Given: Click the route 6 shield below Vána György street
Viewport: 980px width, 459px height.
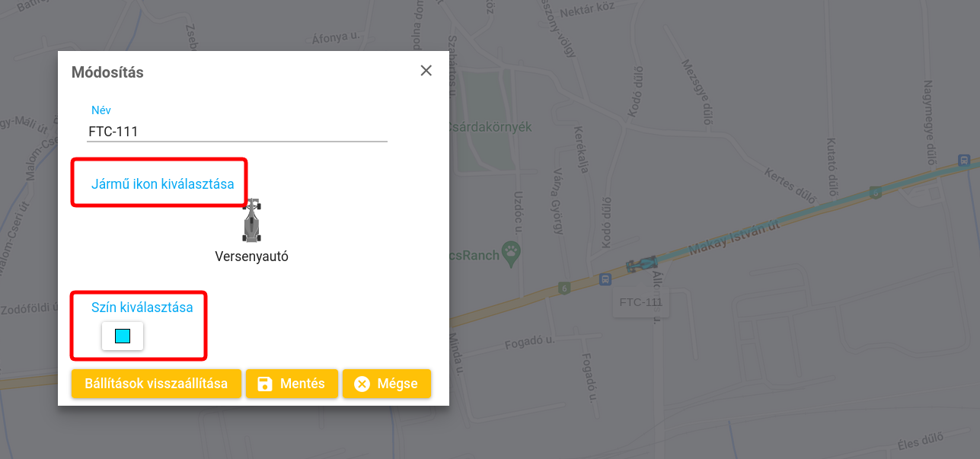Looking at the screenshot, I should point(563,287).
